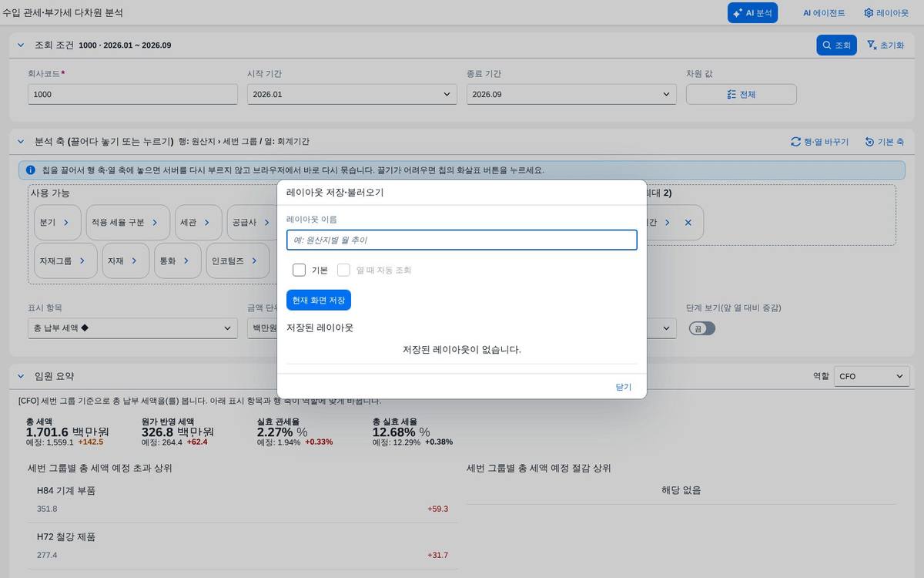Open the 역할 CFO dropdown
924x578 pixels.
(x=872, y=376)
